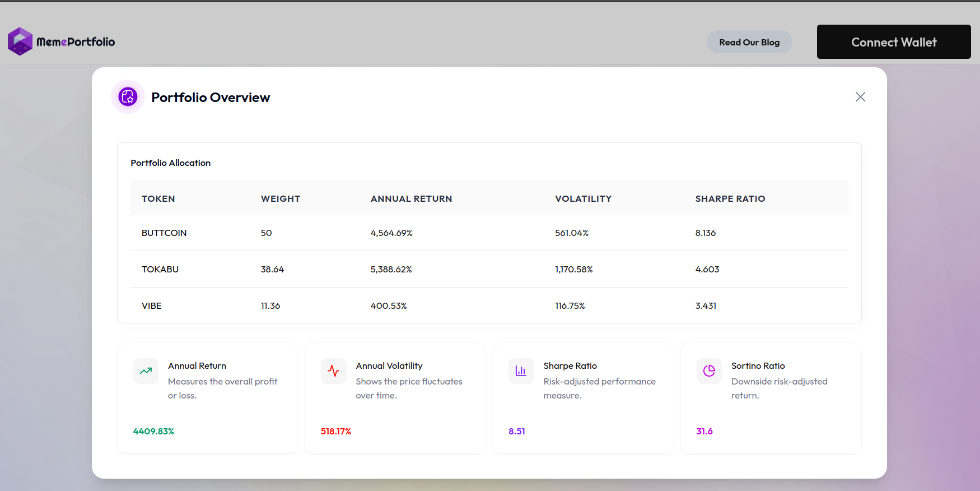Screen dimensions: 980x491
Task: Click the 4409.83% annual return value
Action: point(153,431)
